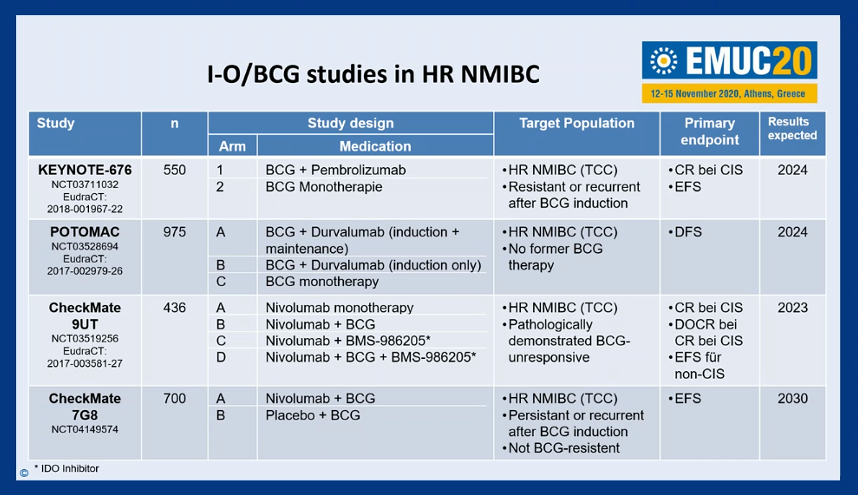
Task: Click the date banner 12-15 November 2020
Action: pos(729,94)
